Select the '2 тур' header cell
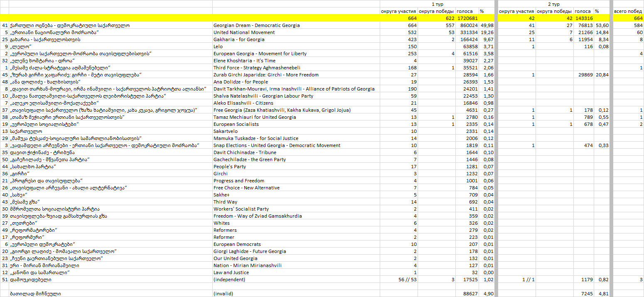Screen dimensions: 644x297 click(x=554, y=4)
